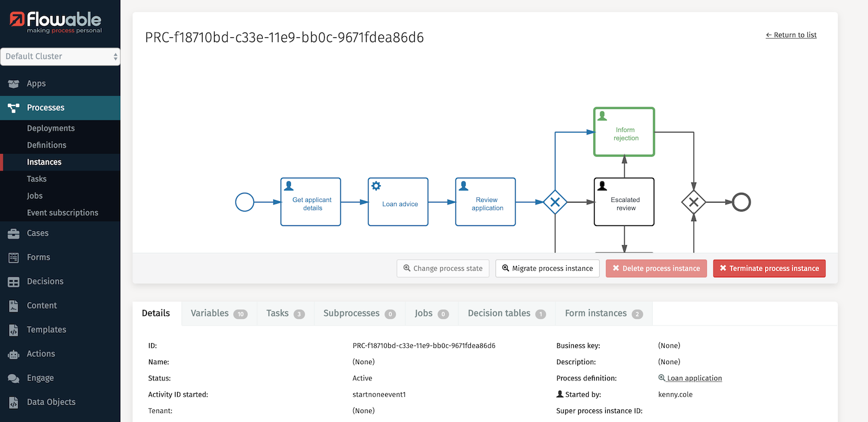This screenshot has height=422, width=868.
Task: Click the Change process state button
Action: click(x=442, y=268)
